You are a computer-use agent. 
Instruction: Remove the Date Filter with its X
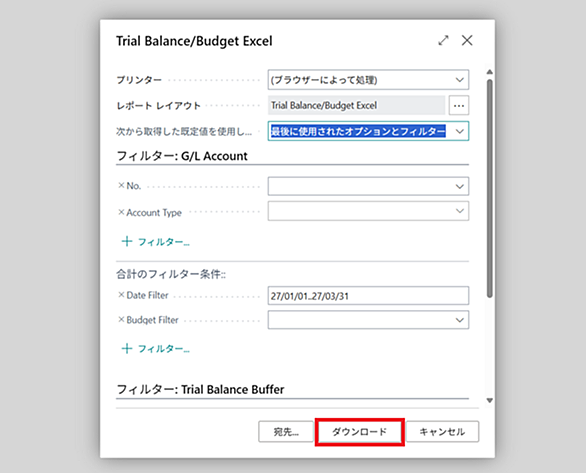(121, 294)
